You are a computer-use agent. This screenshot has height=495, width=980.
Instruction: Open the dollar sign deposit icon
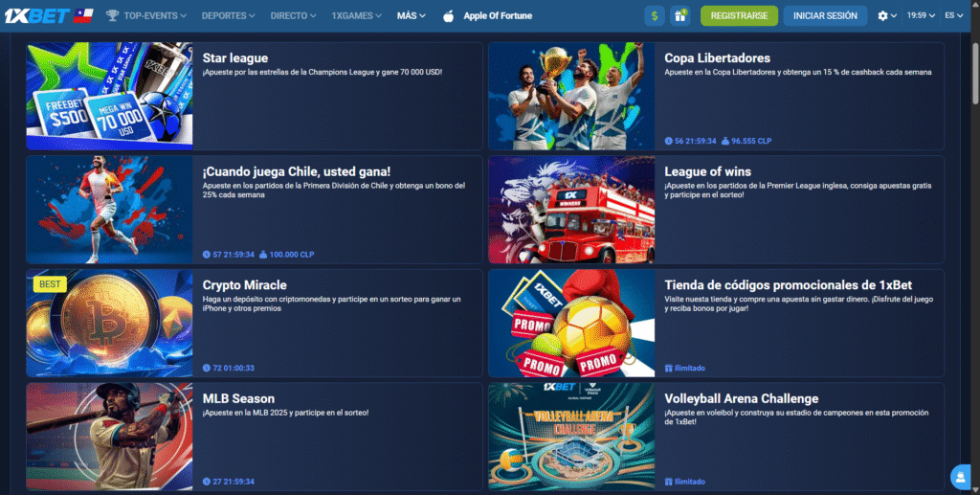655,16
